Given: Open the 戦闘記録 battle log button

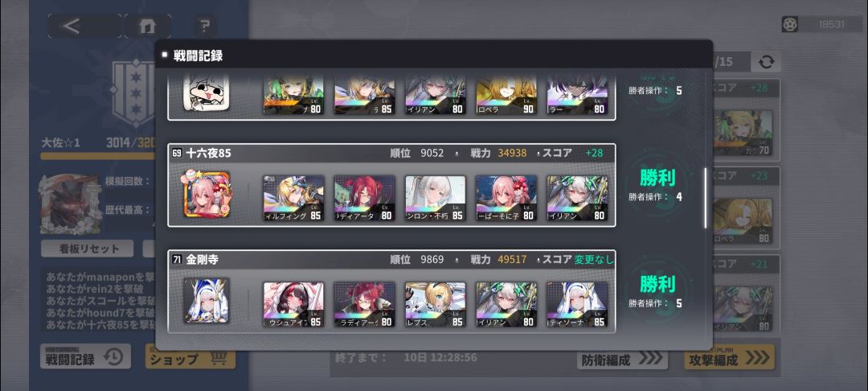Looking at the screenshot, I should point(85,357).
